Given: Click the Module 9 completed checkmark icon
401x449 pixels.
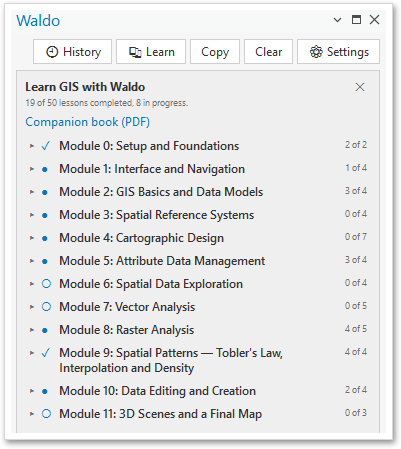Looking at the screenshot, I should click(x=46, y=353).
